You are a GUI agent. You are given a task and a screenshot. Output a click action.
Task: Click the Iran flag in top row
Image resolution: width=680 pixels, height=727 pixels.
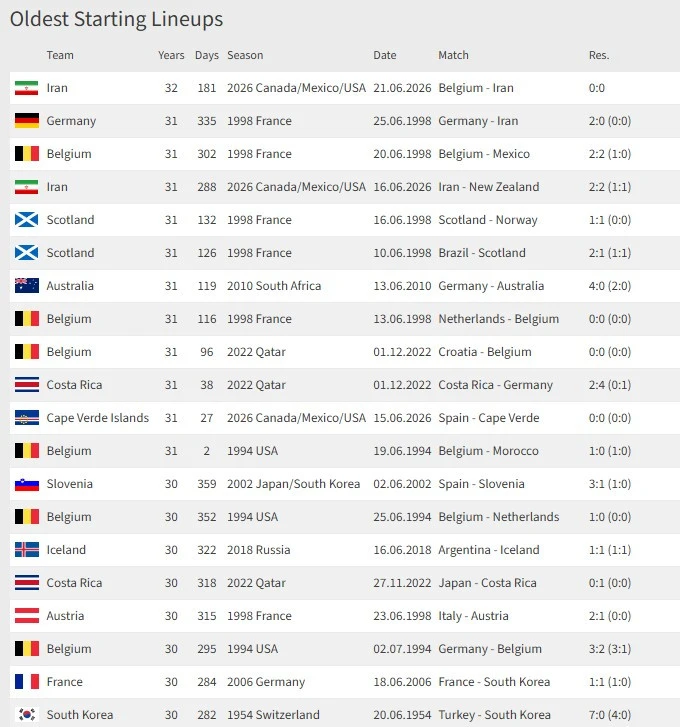tap(26, 88)
